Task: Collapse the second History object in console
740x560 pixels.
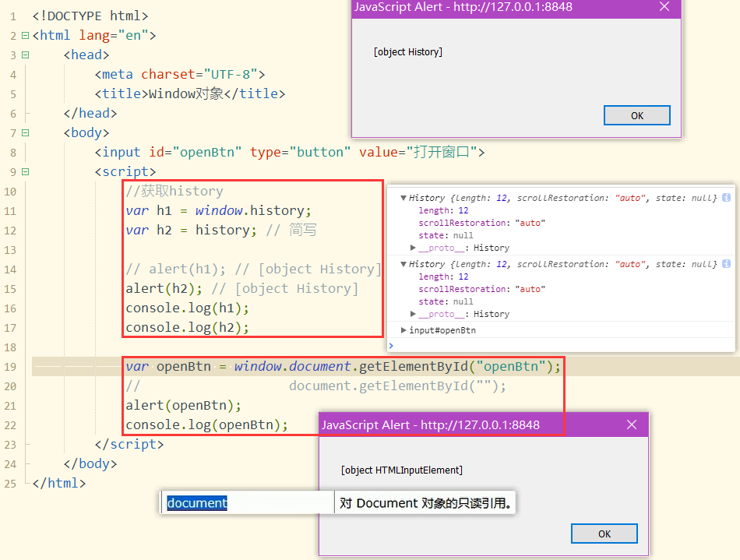Action: (x=403, y=264)
